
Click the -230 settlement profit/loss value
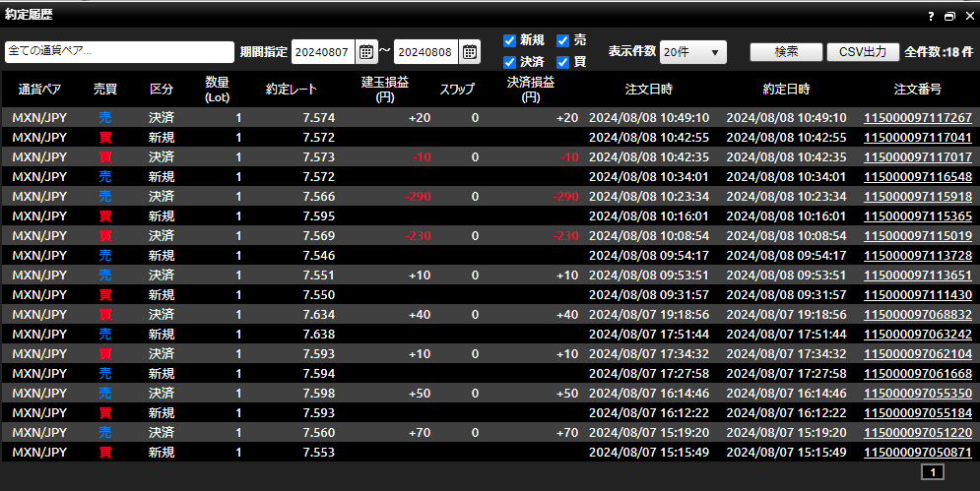pos(565,235)
